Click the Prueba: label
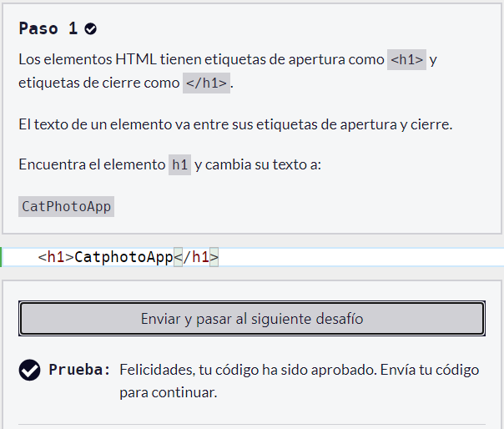The image size is (504, 429). tap(79, 370)
